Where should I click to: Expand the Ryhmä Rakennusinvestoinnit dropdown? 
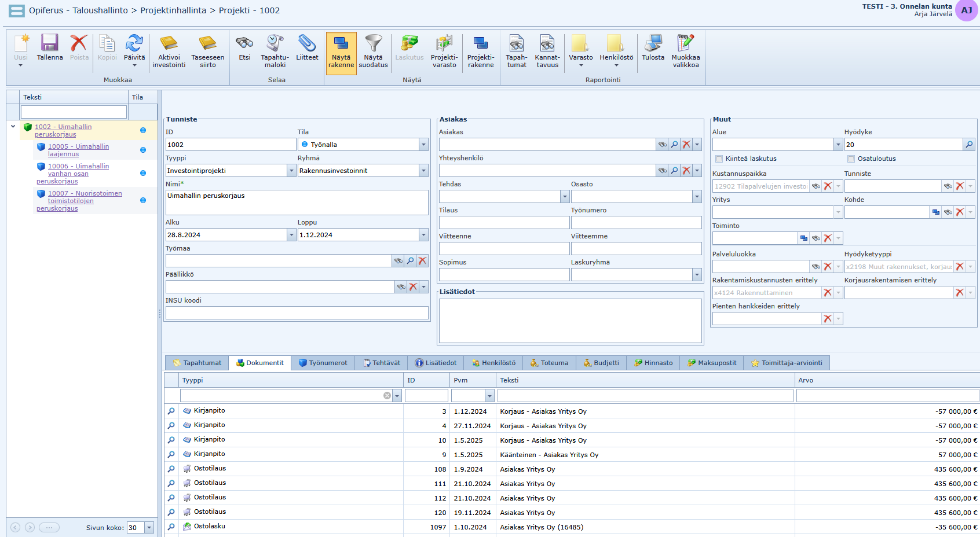423,171
